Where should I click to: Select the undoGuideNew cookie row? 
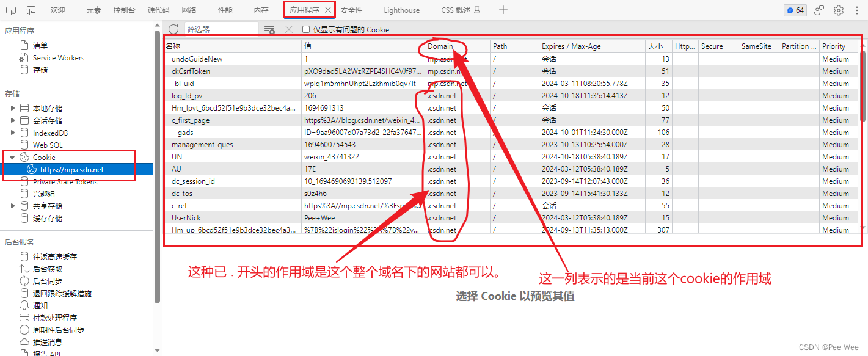pyautogui.click(x=511, y=59)
